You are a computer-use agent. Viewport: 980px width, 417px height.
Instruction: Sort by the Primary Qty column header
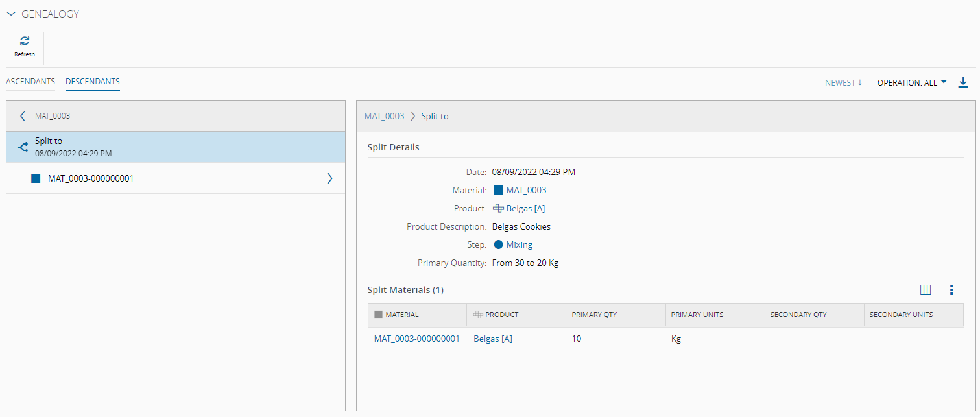click(x=594, y=315)
